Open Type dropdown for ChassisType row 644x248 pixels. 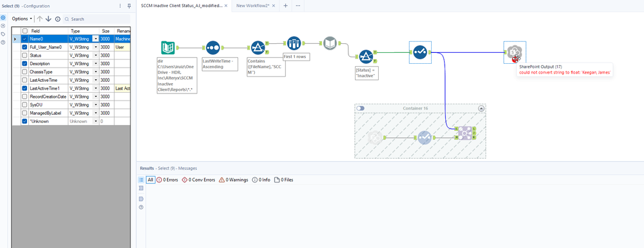click(96, 72)
